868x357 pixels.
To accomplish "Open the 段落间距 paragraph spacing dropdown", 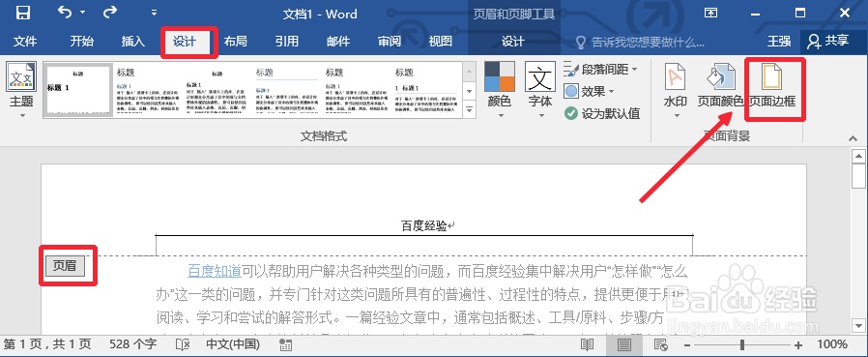I will pyautogui.click(x=600, y=70).
